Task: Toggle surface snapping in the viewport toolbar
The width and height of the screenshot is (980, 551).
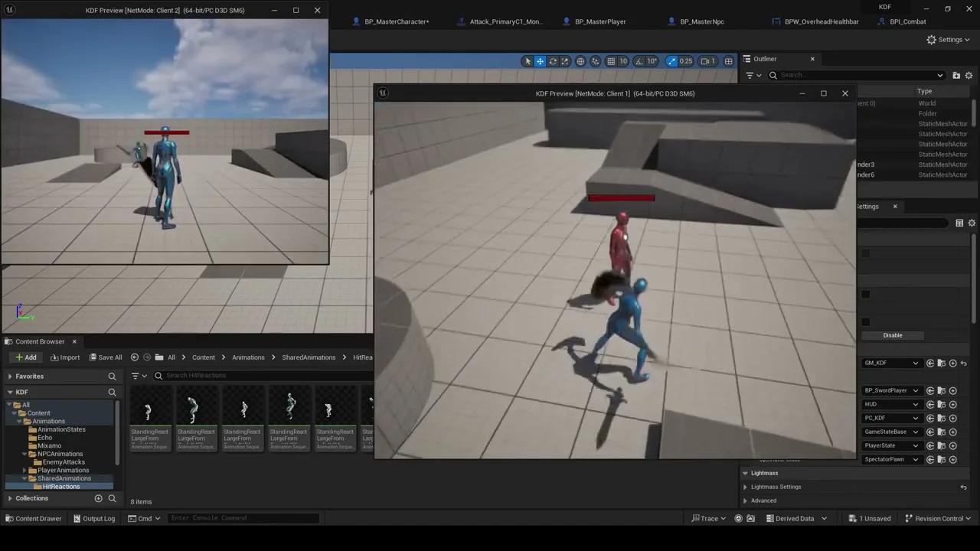Action: tap(595, 61)
